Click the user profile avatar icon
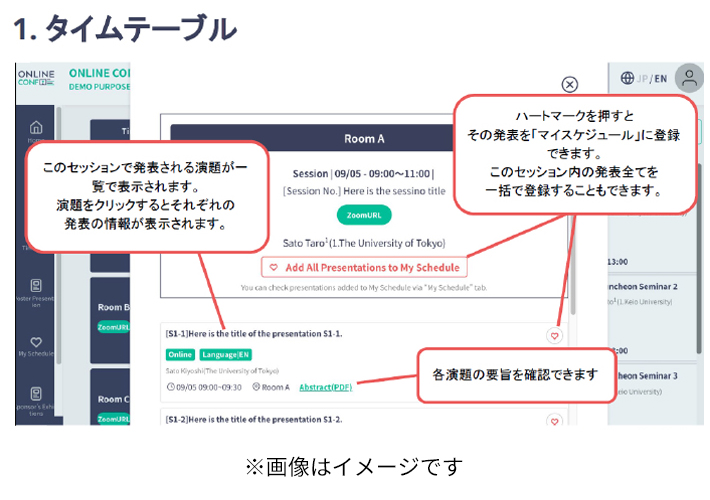 coord(689,78)
